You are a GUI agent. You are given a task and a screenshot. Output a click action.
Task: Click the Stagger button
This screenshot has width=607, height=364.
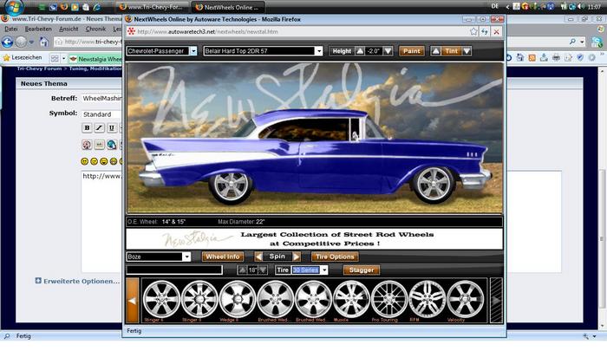(x=362, y=270)
